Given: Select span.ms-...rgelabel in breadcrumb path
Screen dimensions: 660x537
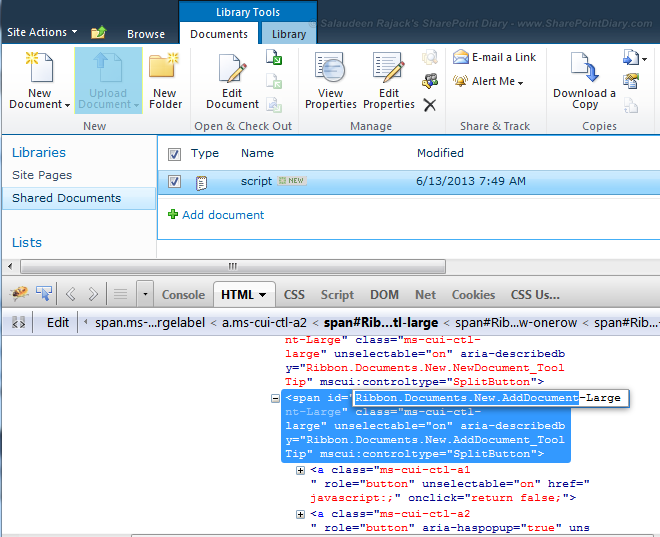Looking at the screenshot, I should tap(150, 323).
